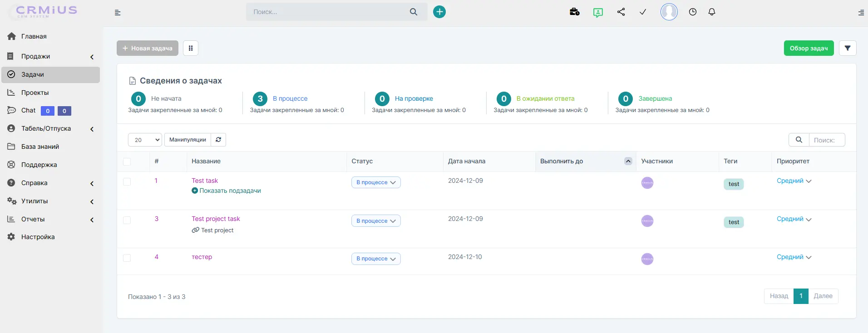
Task: Open priority dropdown for тестер task
Action: (794, 257)
